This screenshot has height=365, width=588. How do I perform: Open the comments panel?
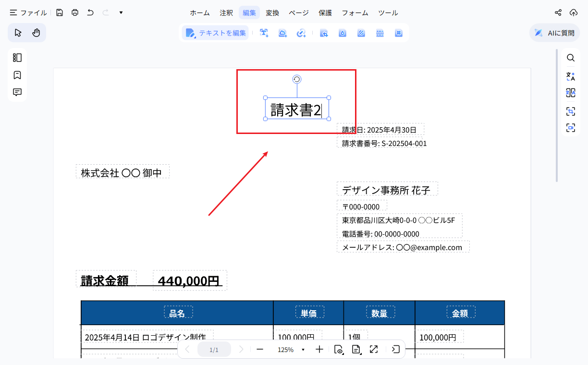(x=17, y=92)
